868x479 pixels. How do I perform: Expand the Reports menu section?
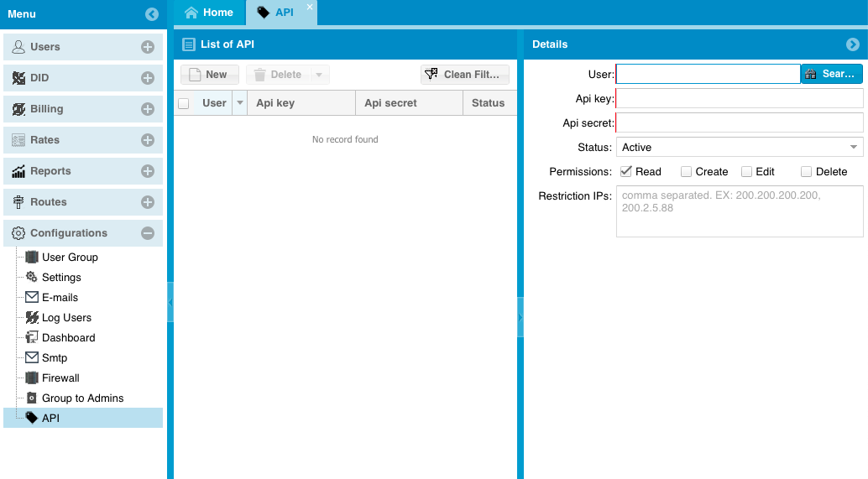pyautogui.click(x=147, y=171)
